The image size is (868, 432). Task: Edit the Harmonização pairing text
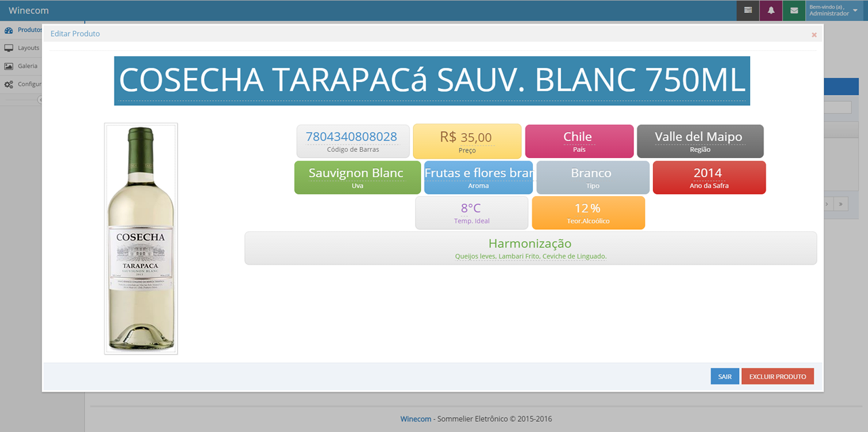point(530,256)
